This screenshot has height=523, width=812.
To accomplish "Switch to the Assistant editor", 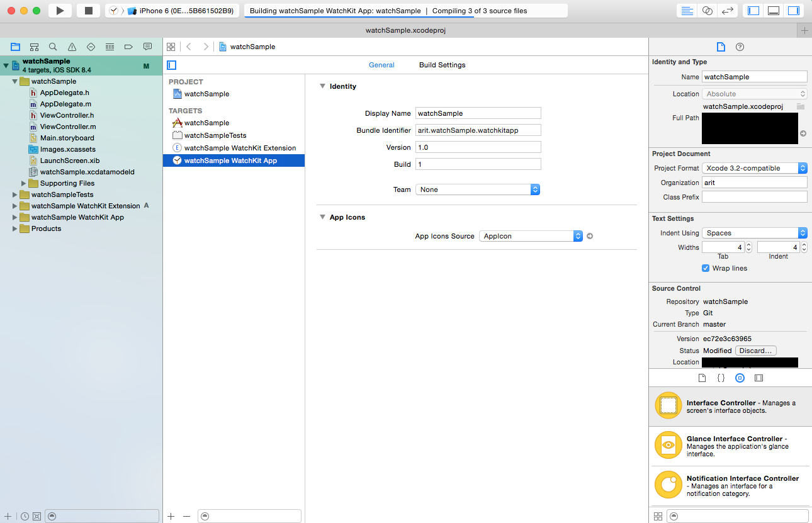I will point(708,11).
